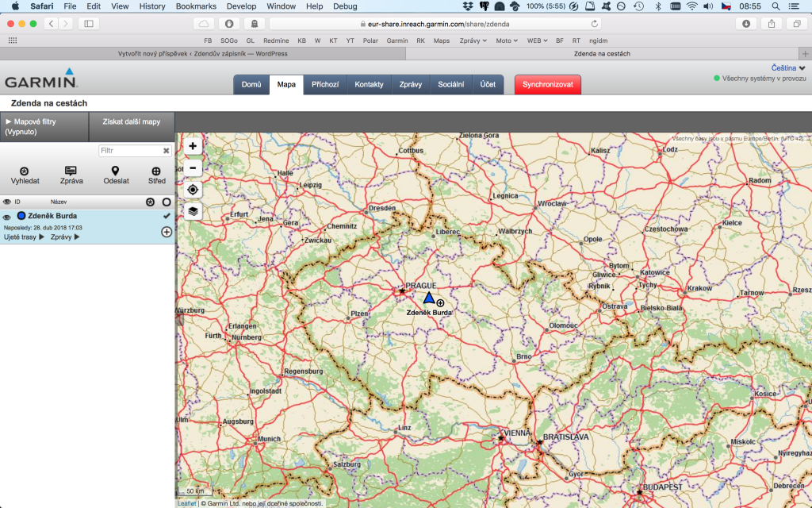Viewport: 812px width, 508px height.
Task: Show all tabs overview button in Safari
Action: point(796,24)
